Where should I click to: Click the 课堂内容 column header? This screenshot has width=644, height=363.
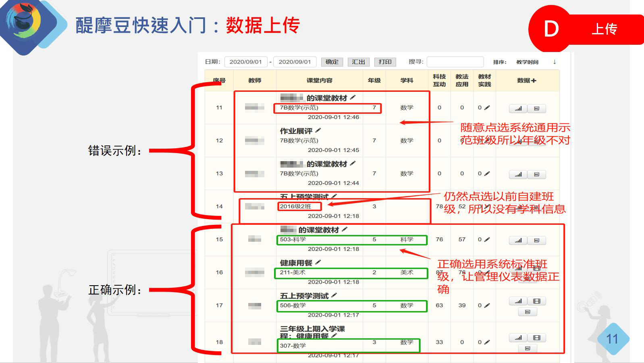[x=319, y=81]
